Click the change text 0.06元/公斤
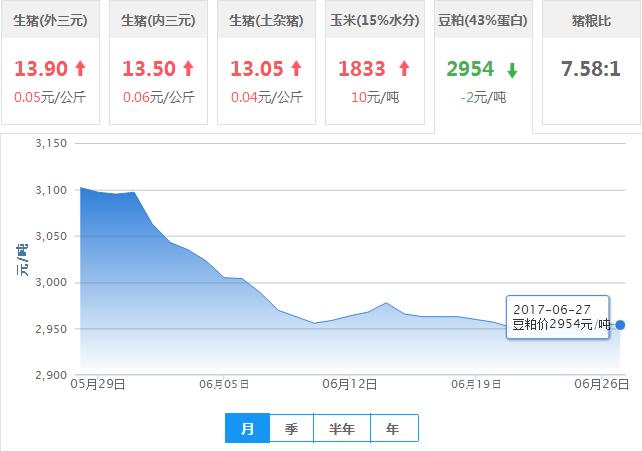Screen dimensions: 642x451 (158, 97)
